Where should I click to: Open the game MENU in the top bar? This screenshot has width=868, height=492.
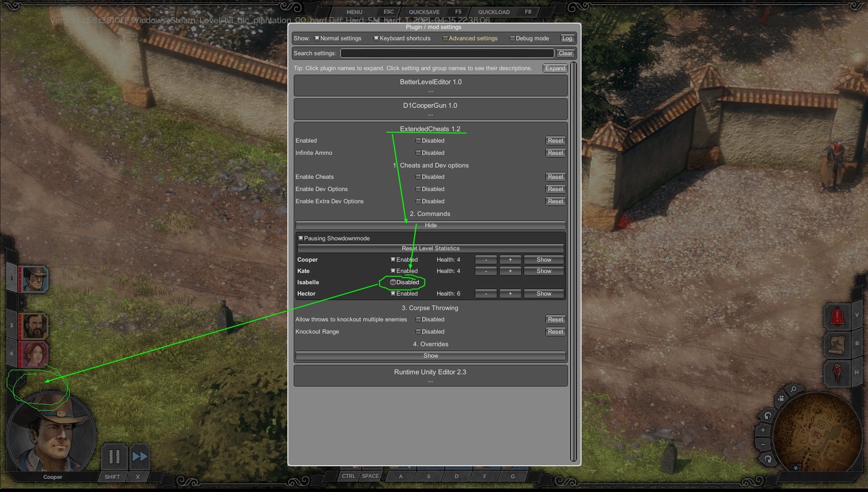pyautogui.click(x=354, y=12)
